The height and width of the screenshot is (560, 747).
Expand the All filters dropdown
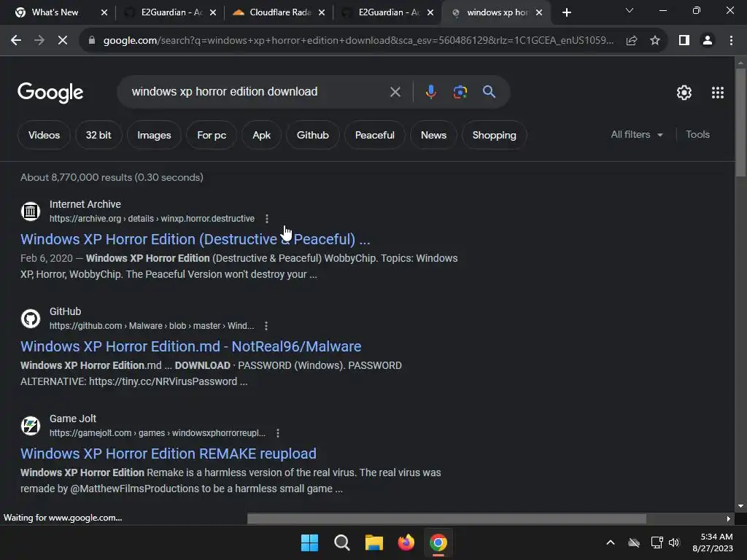coord(637,135)
